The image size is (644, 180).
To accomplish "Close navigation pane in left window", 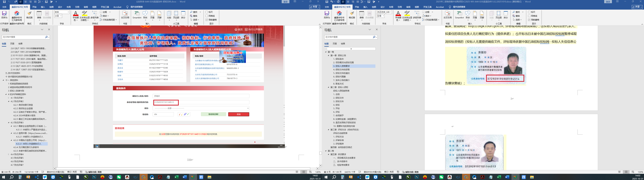I will (49, 30).
